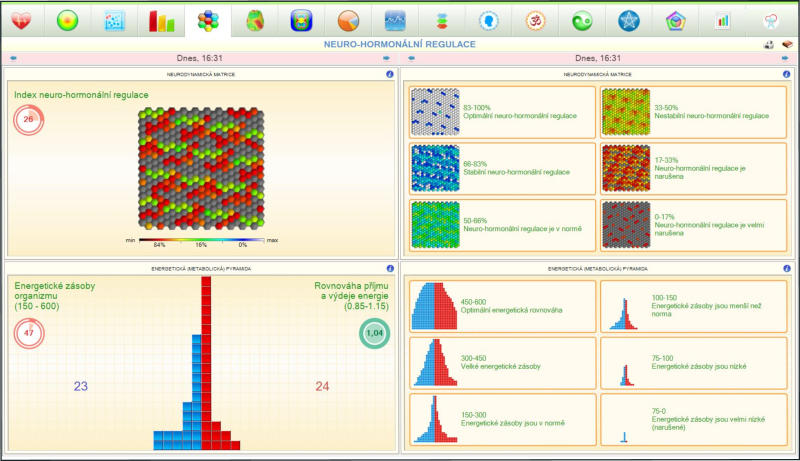Select the 0-17% severely disturbed regulation card
Image resolution: width=800 pixels, height=461 pixels.
pos(692,226)
